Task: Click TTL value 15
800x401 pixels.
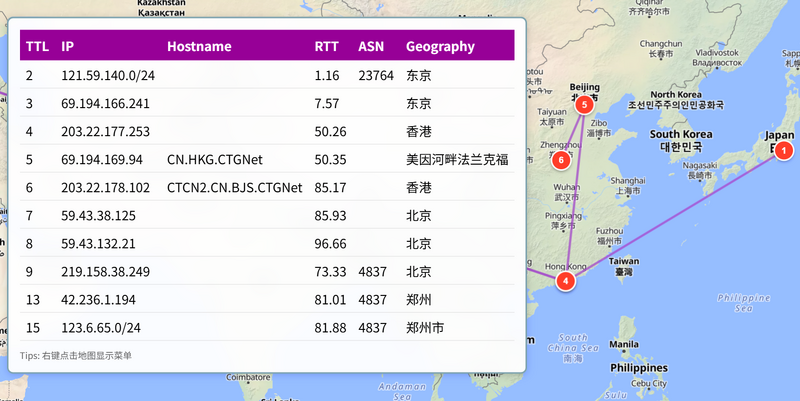Action: point(33,328)
